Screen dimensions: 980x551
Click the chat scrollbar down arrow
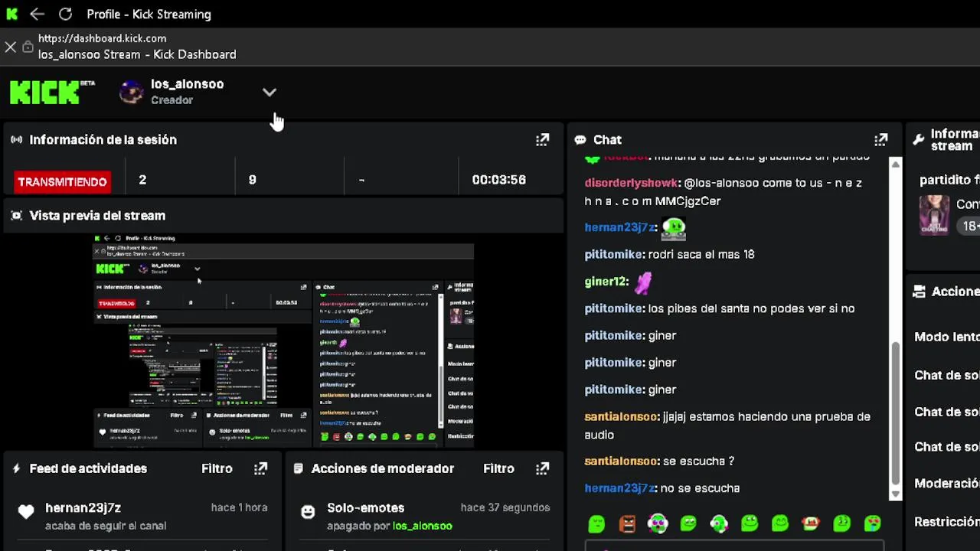895,495
